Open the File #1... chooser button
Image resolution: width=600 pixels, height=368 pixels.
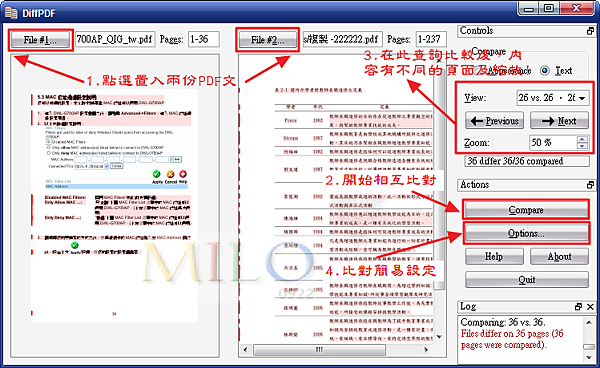point(41,40)
